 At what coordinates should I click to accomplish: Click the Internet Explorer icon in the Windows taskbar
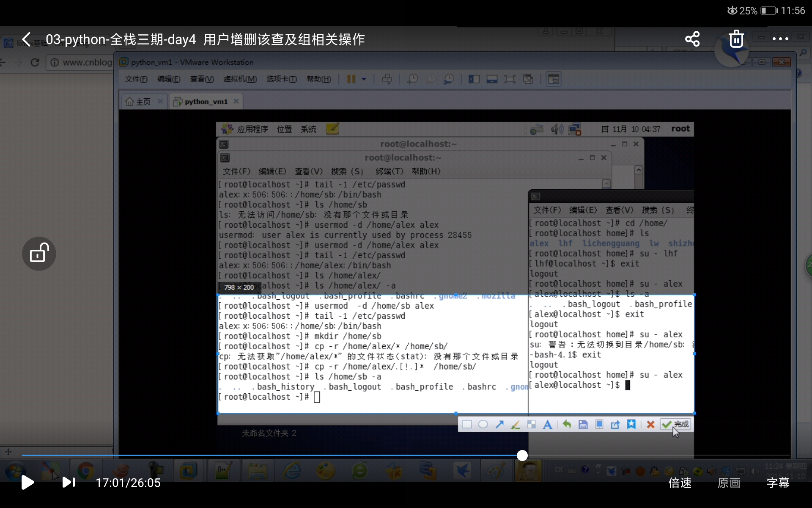pos(292,471)
